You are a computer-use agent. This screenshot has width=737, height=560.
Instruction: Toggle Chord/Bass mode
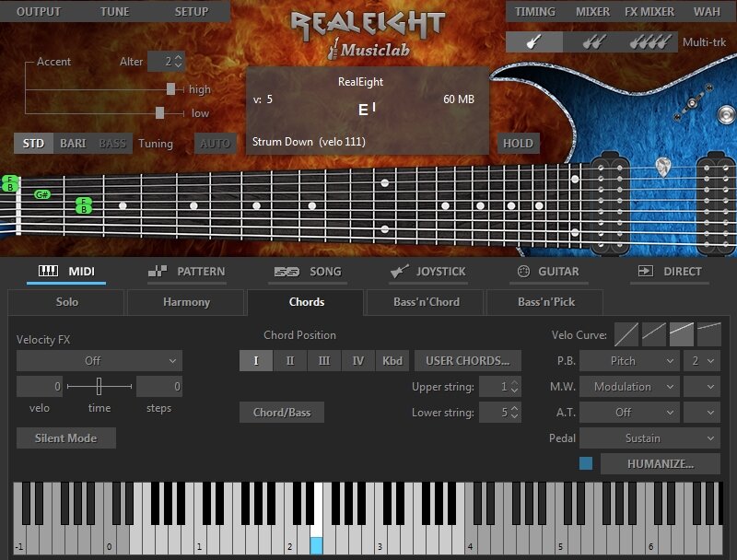(282, 412)
